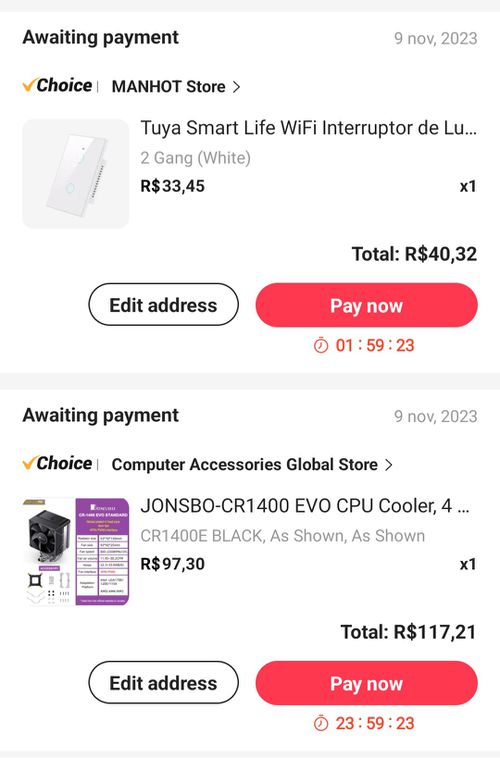Screen dimensions: 500x758
Task: Visit Computer Accessories Global Store link
Action: tap(245, 465)
